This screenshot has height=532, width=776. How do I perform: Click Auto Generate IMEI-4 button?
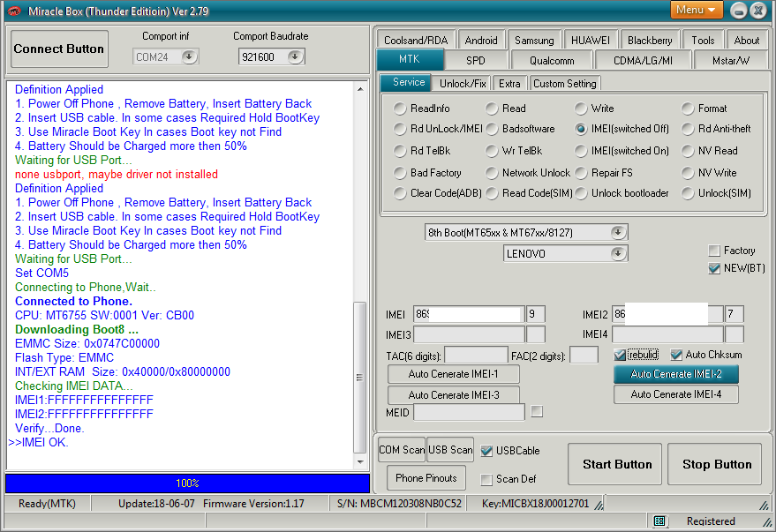tap(676, 394)
